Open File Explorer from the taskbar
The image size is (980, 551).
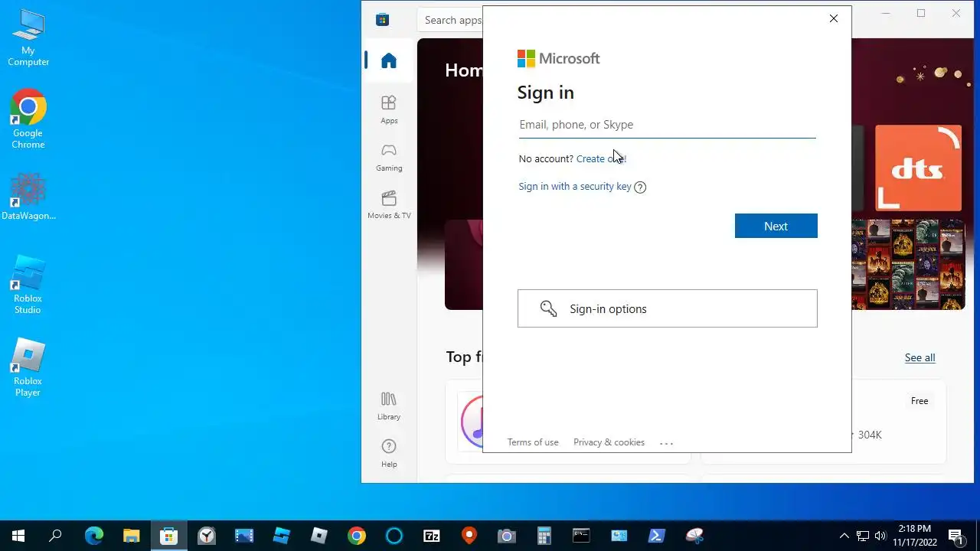[131, 536]
